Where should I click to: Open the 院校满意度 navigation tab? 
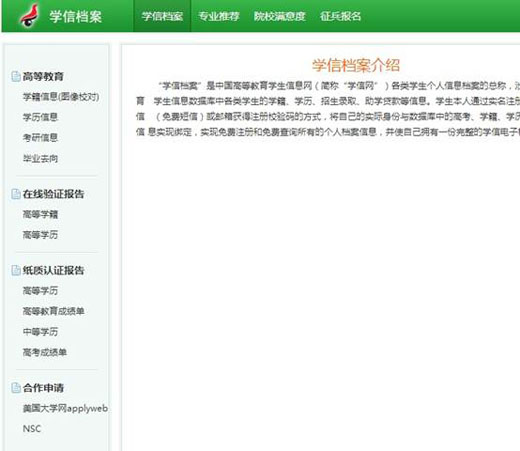pos(279,16)
